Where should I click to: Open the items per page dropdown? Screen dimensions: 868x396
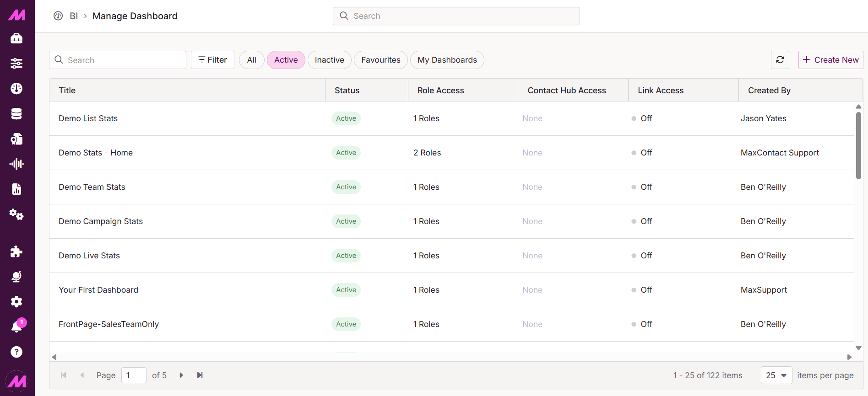pos(776,375)
